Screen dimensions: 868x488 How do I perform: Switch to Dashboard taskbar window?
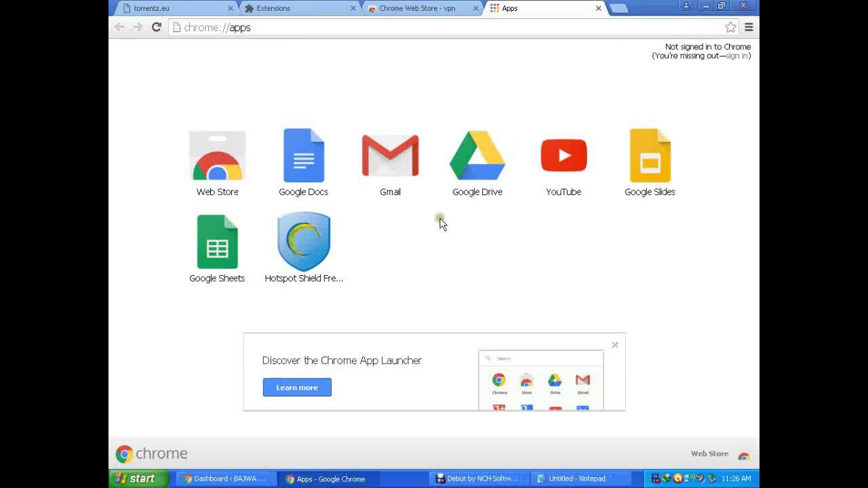224,479
